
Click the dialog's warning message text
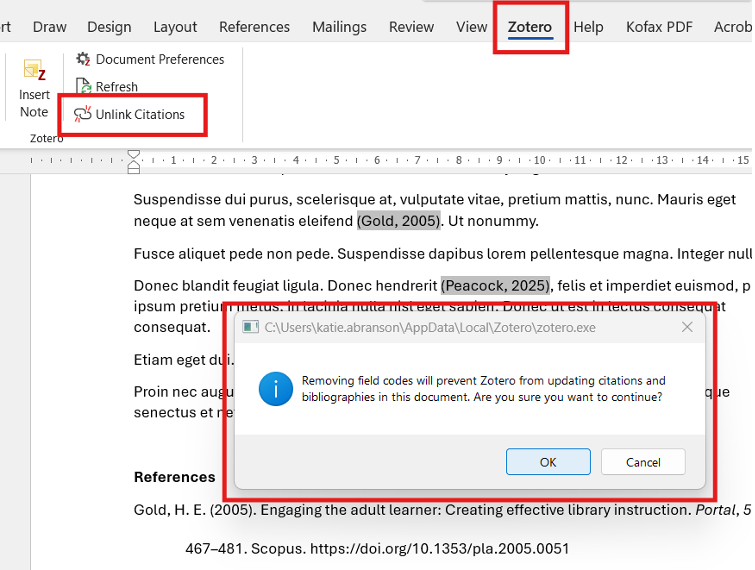[x=483, y=389]
